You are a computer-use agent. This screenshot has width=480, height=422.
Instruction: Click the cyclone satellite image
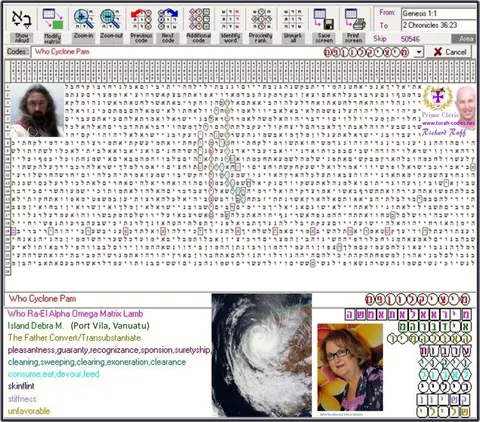click(262, 355)
